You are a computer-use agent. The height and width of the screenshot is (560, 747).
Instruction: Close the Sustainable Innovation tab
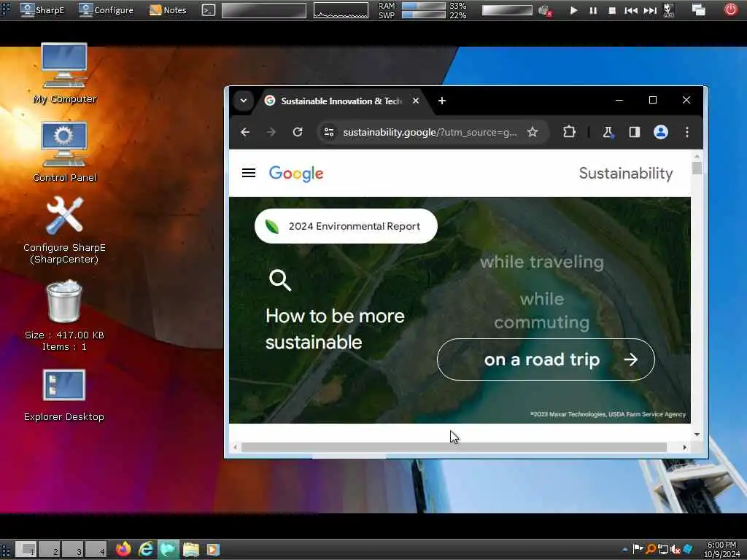416,101
